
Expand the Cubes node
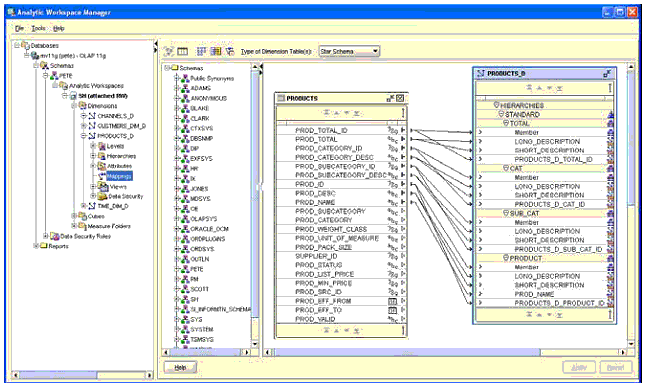tap(74, 216)
